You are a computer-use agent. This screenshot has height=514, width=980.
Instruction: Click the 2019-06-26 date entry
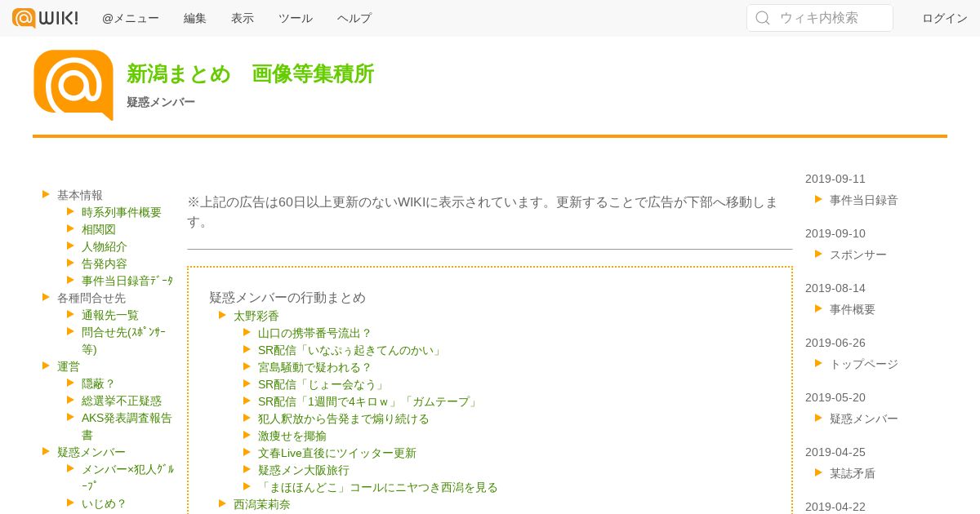click(835, 343)
